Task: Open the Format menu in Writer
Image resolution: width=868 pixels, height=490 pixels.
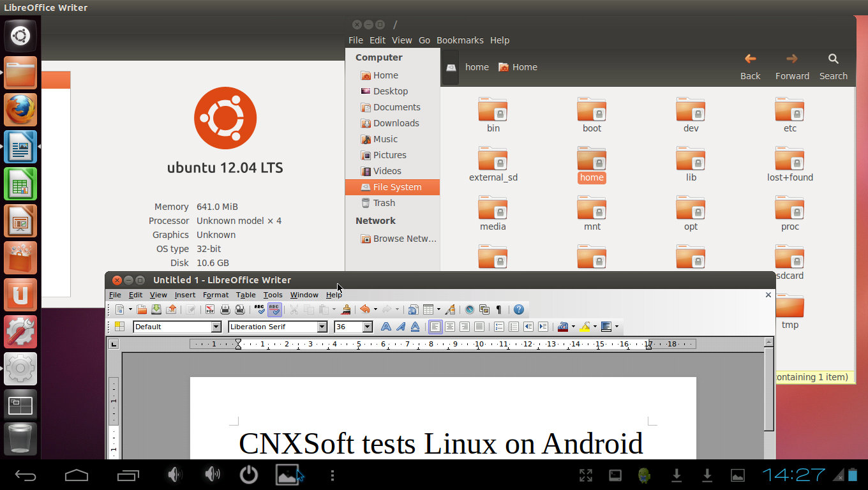Action: (216, 295)
